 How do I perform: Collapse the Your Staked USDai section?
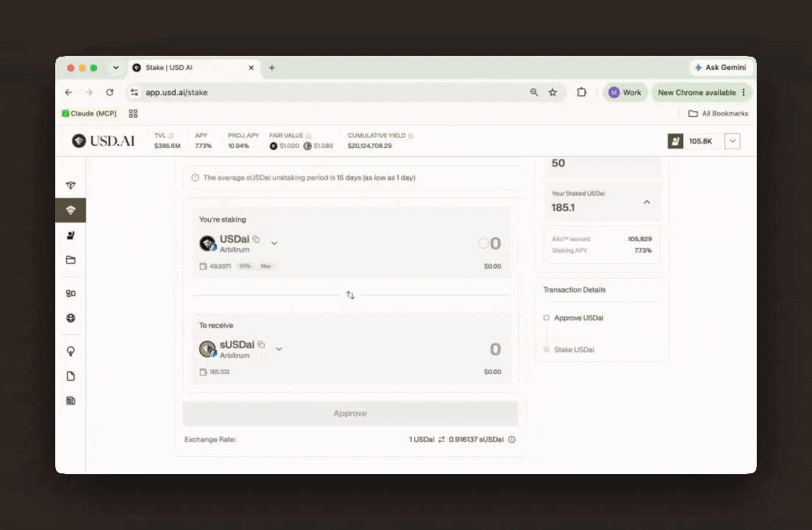click(647, 202)
